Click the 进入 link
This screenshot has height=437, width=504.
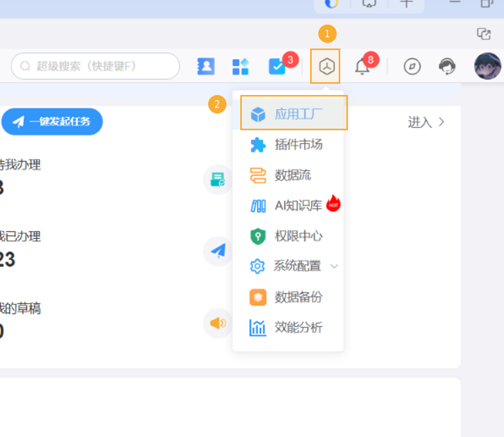426,122
